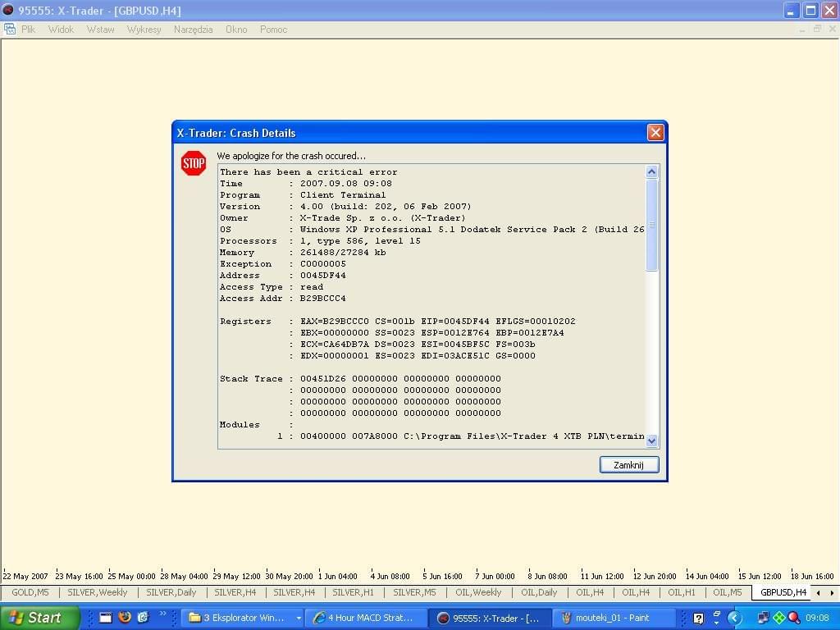The image size is (840, 630).
Task: Click the chart tabs scroll-left arrow
Action: [819, 592]
